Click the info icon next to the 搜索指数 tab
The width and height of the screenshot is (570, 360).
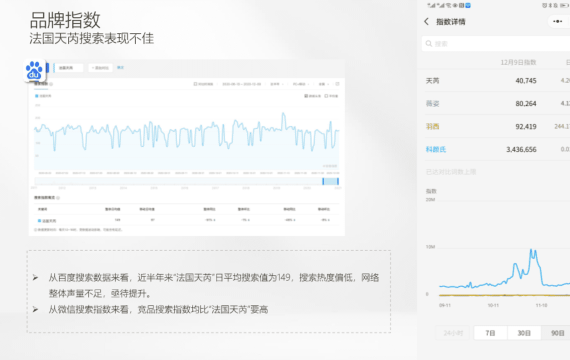[x=51, y=84]
